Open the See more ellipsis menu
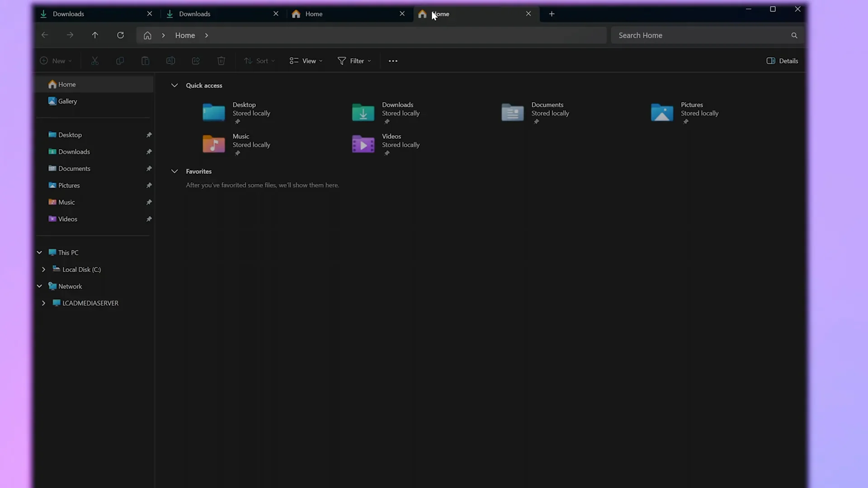Screen dimensions: 868x488 [x=393, y=61]
